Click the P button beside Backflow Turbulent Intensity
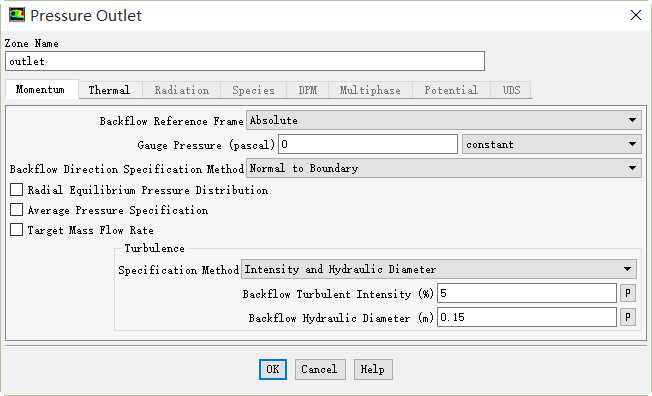Viewport: 652px width, 396px height. (628, 293)
